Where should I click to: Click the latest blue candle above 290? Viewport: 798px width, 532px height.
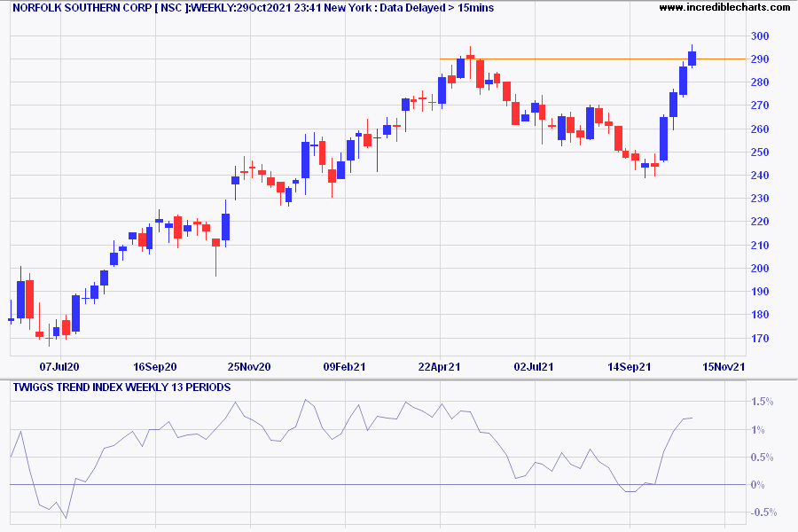click(692, 58)
